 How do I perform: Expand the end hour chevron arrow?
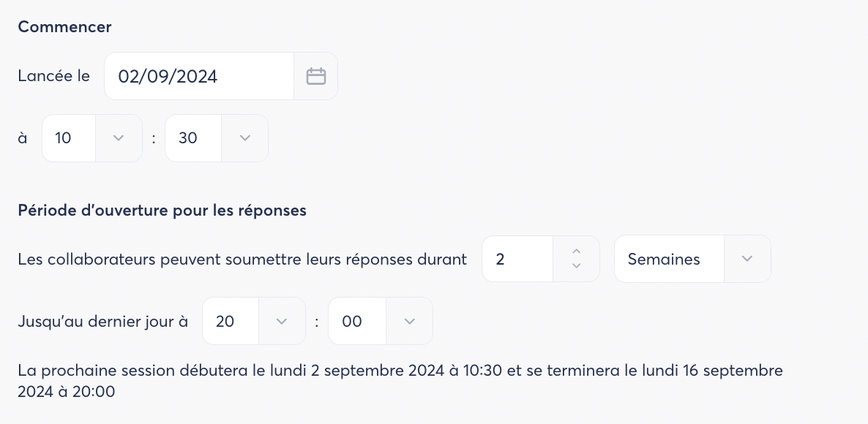(x=282, y=321)
